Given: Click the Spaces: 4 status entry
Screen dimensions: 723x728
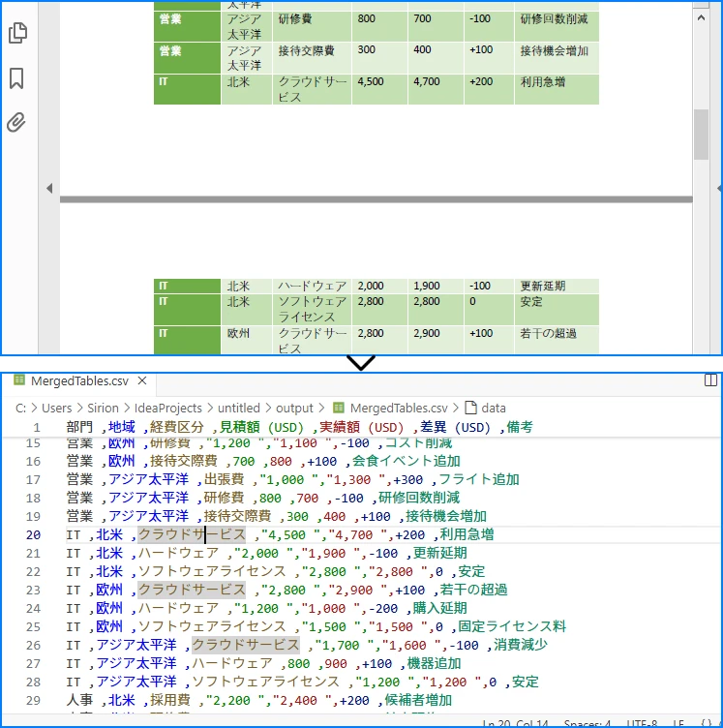Looking at the screenshot, I should click(x=587, y=723).
